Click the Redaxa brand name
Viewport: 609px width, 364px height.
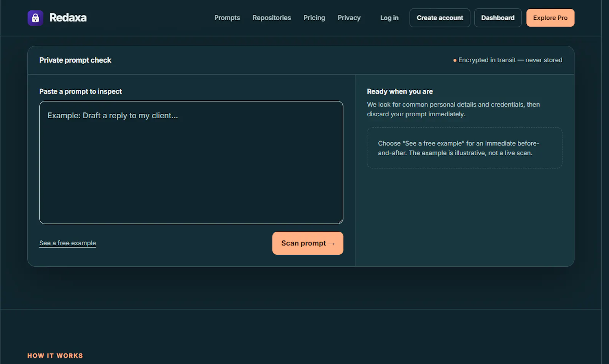pyautogui.click(x=68, y=18)
